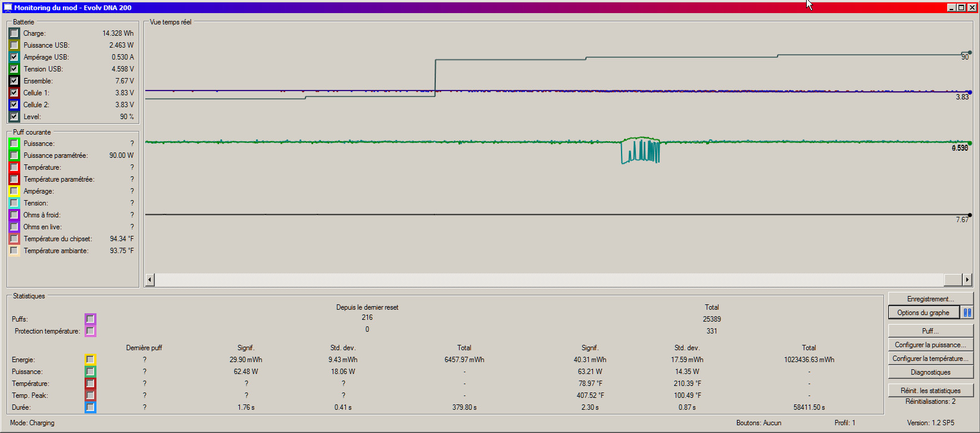Click the Réinit. les statistiques button
The image size is (980, 433).
930,391
